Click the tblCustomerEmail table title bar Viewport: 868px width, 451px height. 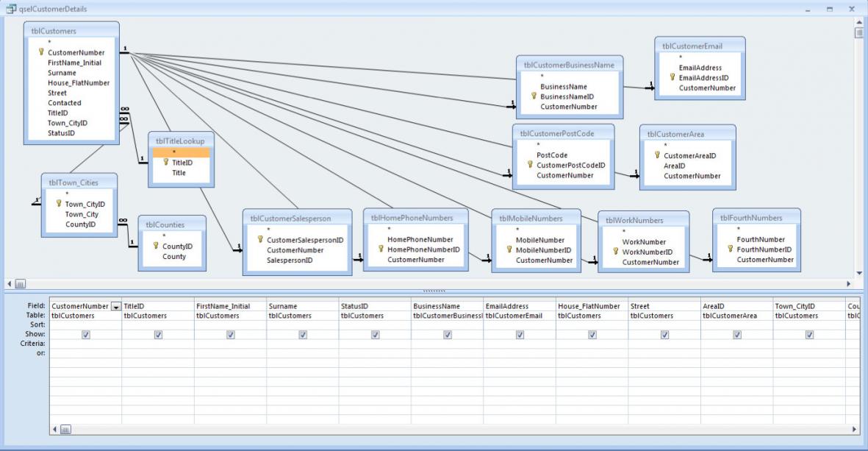pos(700,46)
